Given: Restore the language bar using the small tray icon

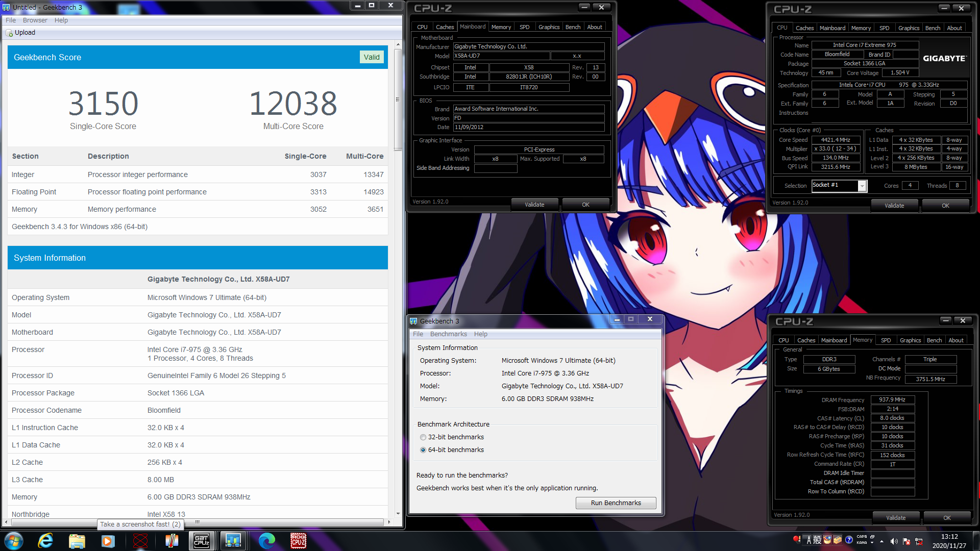Looking at the screenshot, I should pyautogui.click(x=872, y=537).
